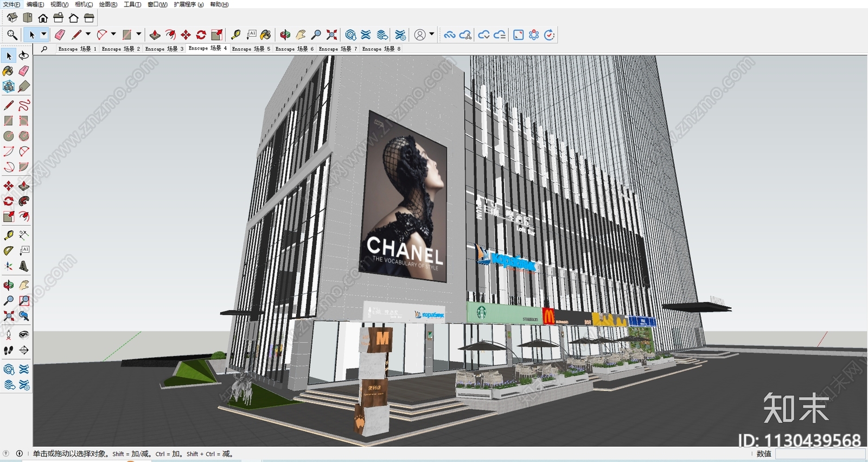868x462 pixels.
Task: Select the Circle tool
Action: [x=8, y=136]
